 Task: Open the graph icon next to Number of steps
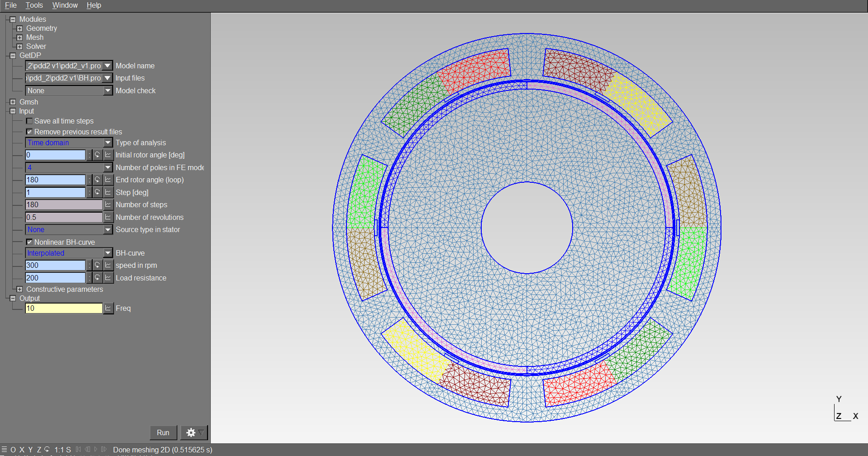coord(108,204)
